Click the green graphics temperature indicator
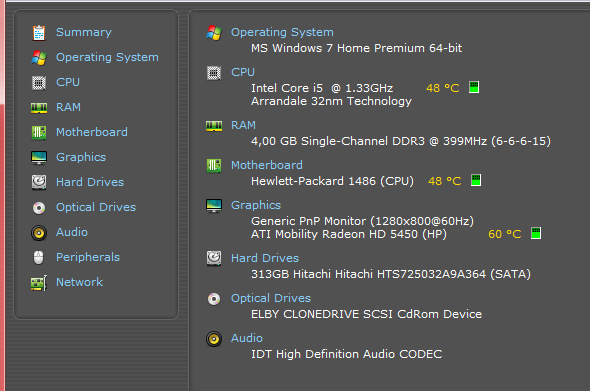The image size is (590, 391). [536, 233]
